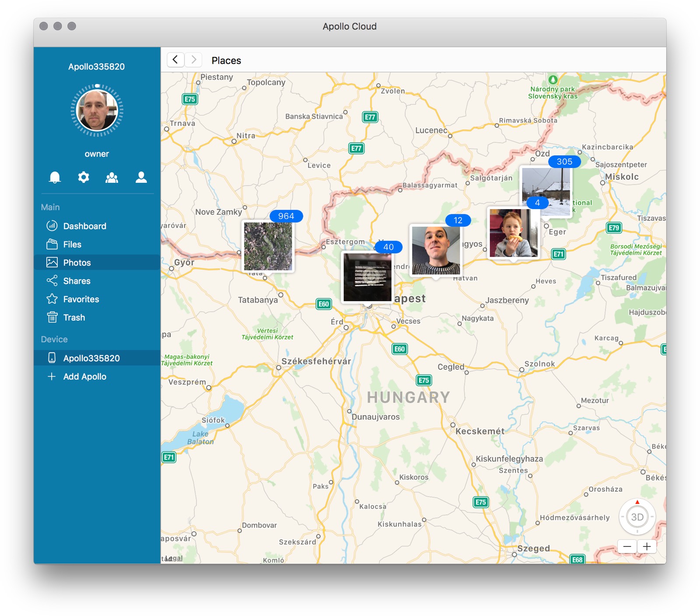Click the red compass north arrow
Image resolution: width=700 pixels, height=616 pixels.
pos(637,502)
